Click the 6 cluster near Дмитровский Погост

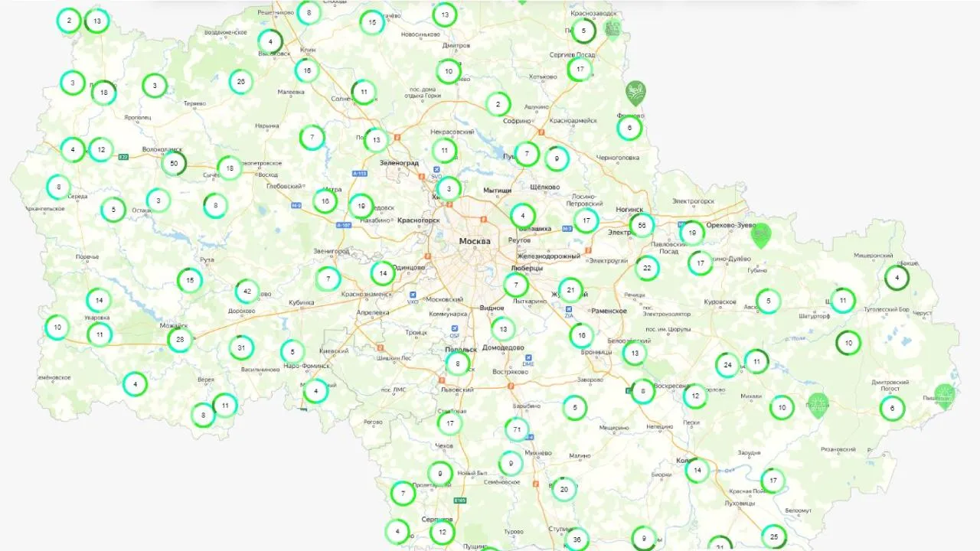click(892, 408)
